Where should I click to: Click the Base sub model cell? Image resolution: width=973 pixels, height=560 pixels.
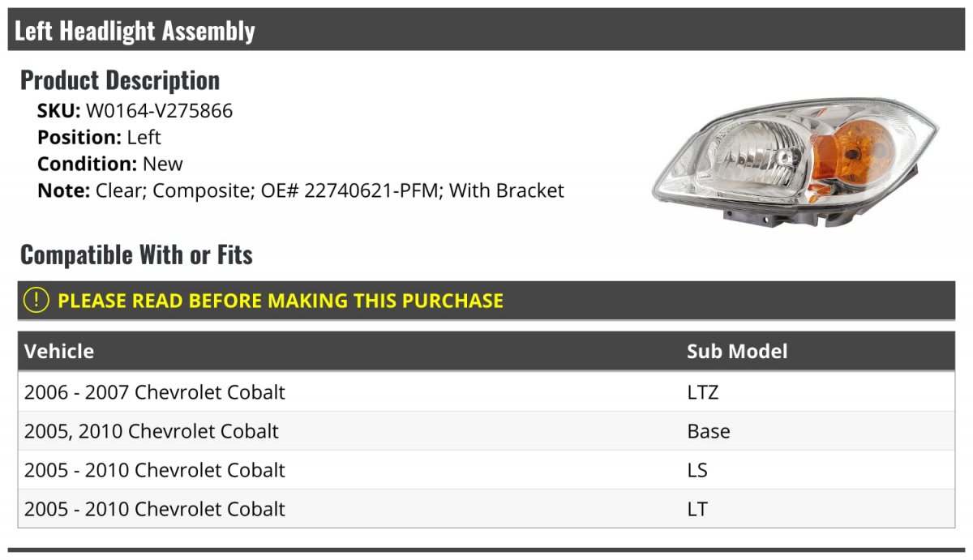[x=709, y=431]
